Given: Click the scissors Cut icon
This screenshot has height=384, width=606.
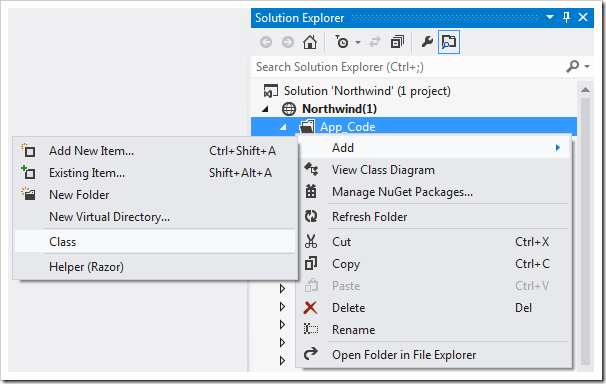Looking at the screenshot, I should point(311,241).
